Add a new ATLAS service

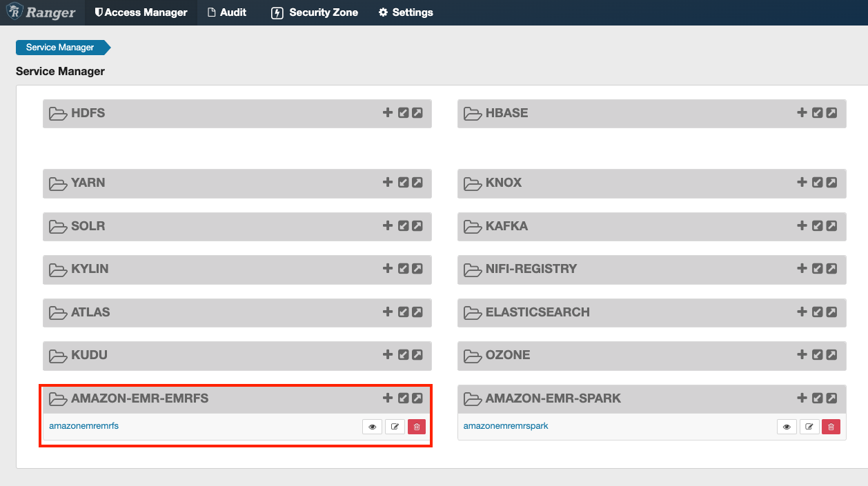(x=388, y=312)
